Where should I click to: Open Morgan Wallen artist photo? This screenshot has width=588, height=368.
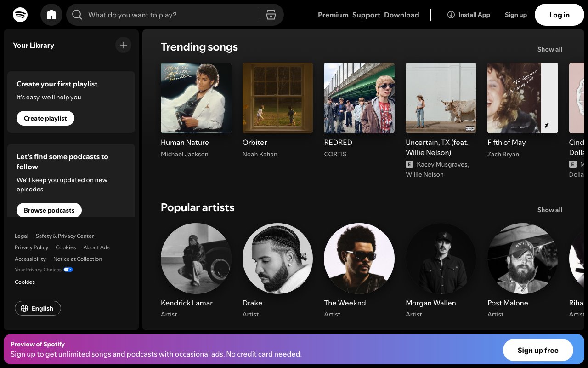(x=441, y=259)
